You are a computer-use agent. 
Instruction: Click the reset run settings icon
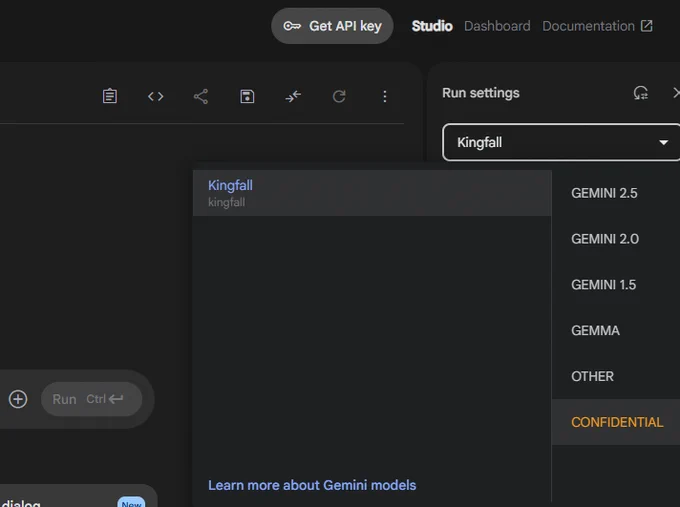[x=641, y=93]
